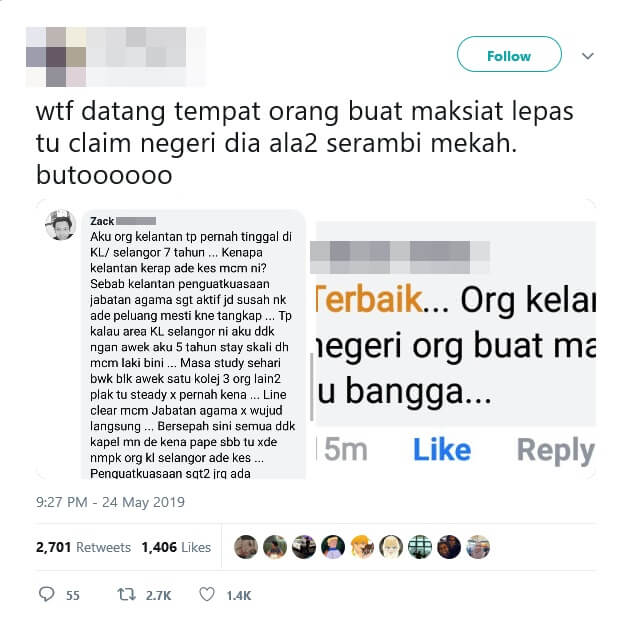Click the blonde cartoon liker avatar
This screenshot has height=632, width=628.
tap(362, 547)
